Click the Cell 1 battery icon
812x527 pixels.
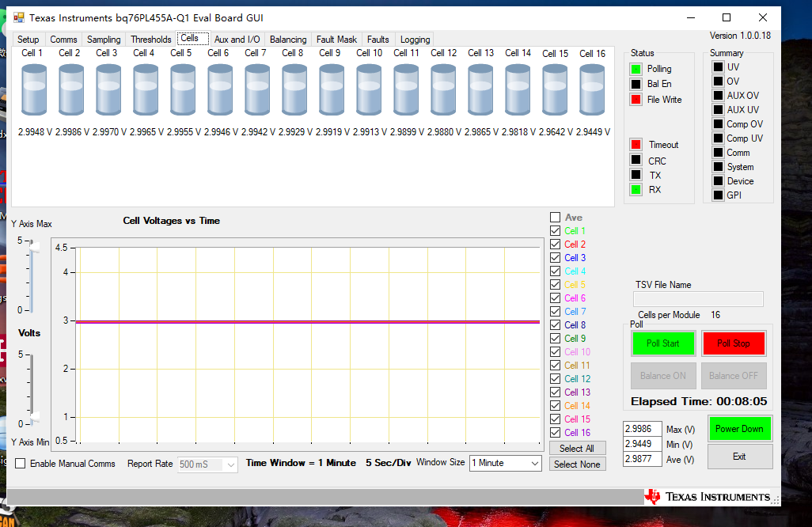coord(34,89)
